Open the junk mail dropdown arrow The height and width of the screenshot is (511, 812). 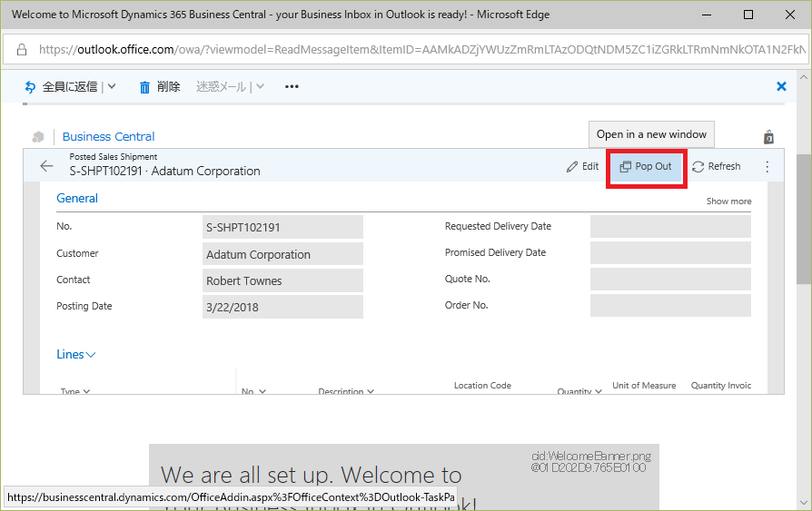point(260,86)
